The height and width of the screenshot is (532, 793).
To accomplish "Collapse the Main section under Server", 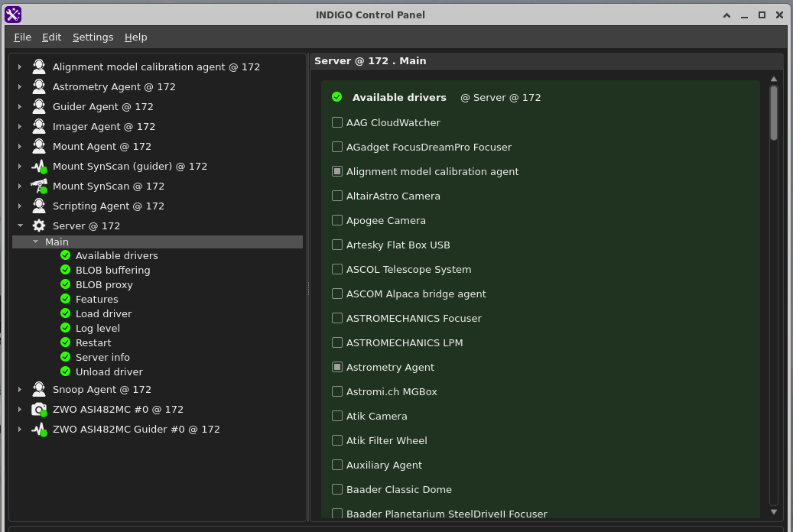I will click(x=35, y=241).
